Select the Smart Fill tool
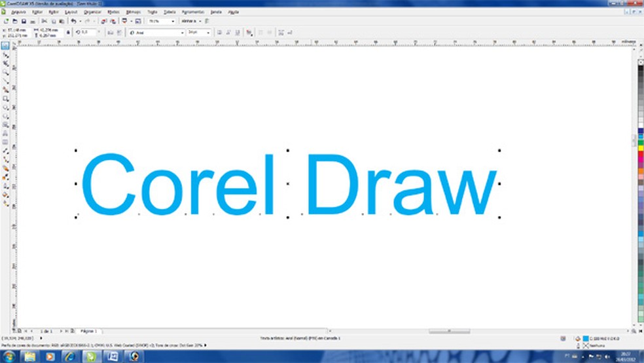The width and height of the screenshot is (644, 363). click(x=5, y=90)
